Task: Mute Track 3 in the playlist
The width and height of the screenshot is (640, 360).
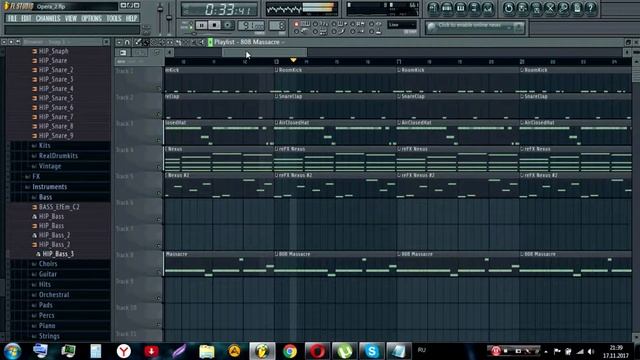Action: pos(158,140)
